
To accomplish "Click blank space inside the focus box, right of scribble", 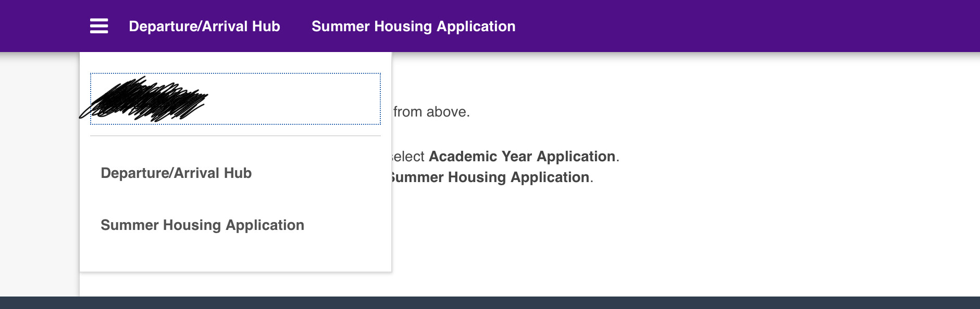I will [294, 99].
